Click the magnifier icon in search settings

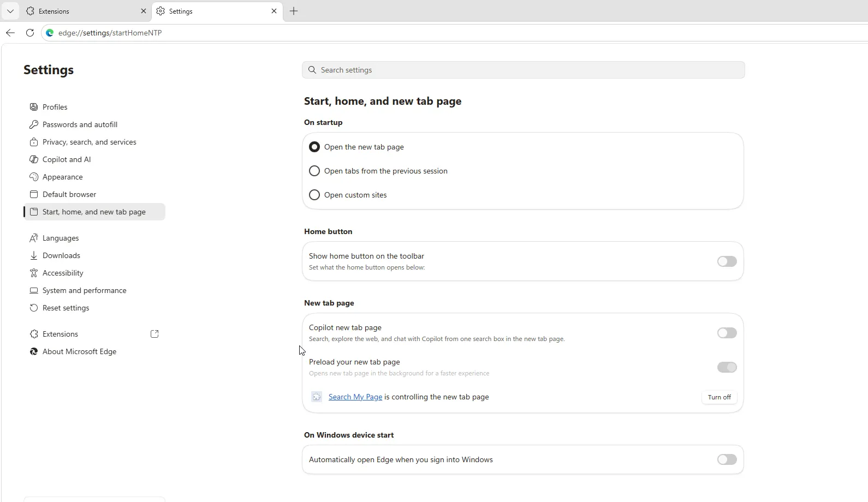tap(312, 70)
